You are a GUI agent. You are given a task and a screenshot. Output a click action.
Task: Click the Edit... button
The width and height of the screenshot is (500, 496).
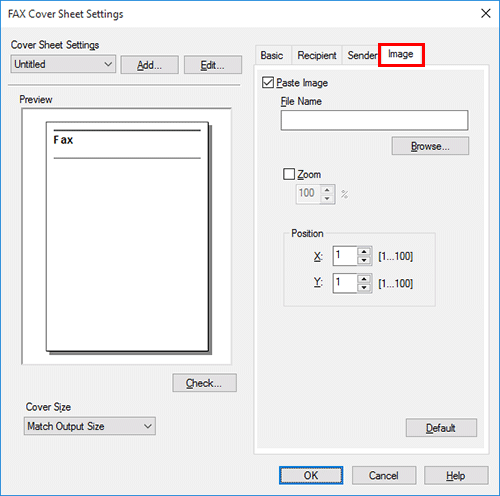point(213,65)
